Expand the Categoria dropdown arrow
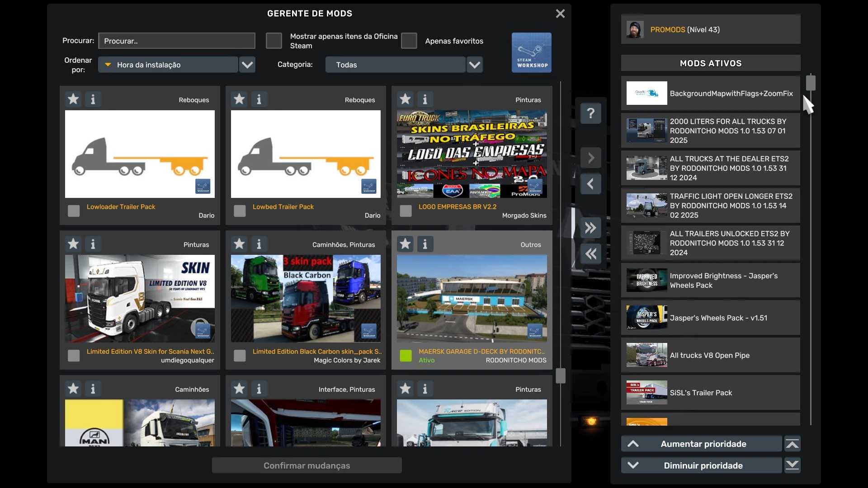This screenshot has height=488, width=868. [x=474, y=65]
